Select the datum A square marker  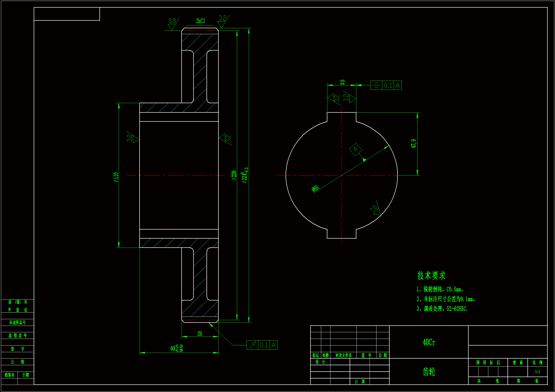[x=356, y=149]
